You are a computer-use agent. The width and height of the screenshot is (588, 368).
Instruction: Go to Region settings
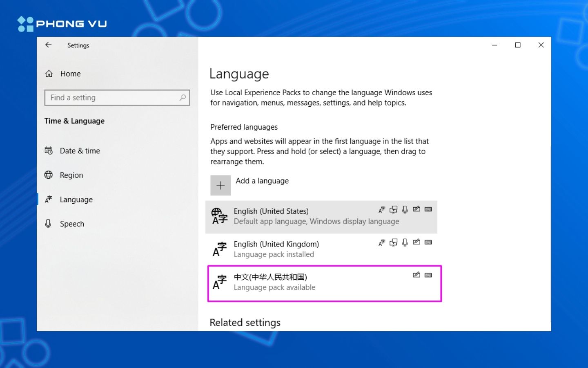(71, 175)
